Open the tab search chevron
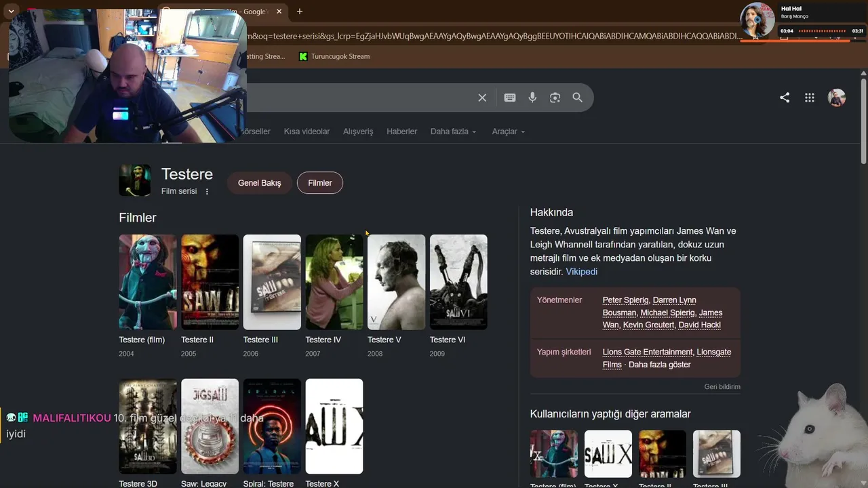 click(x=11, y=12)
